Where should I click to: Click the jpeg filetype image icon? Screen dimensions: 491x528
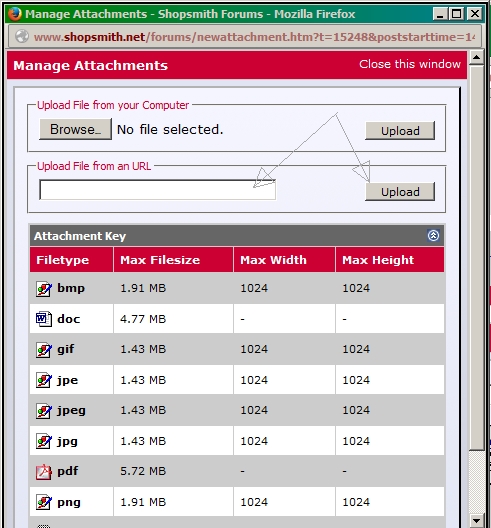click(44, 411)
